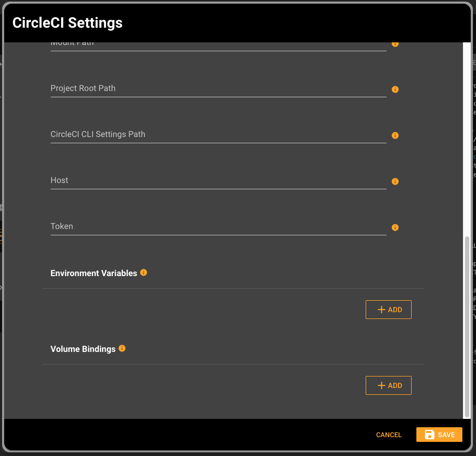Click the Volume Bindings heading
Image resolution: width=476 pixels, height=456 pixels.
tap(83, 349)
